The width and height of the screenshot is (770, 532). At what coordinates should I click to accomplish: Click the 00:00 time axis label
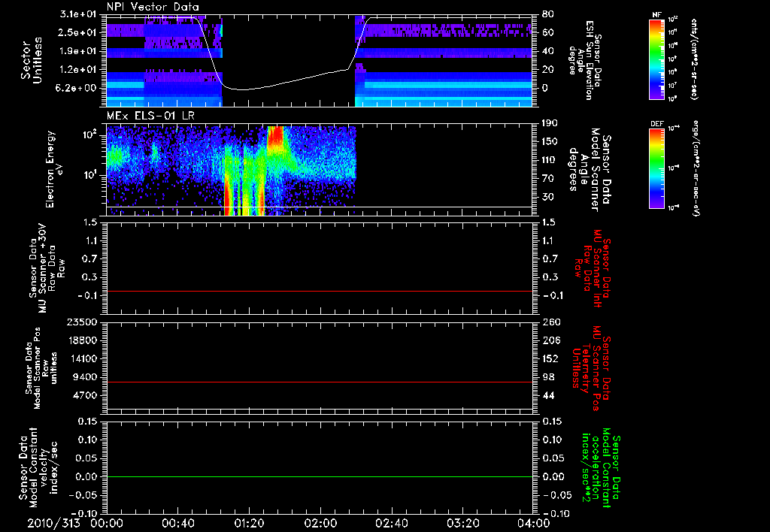pyautogui.click(x=107, y=523)
